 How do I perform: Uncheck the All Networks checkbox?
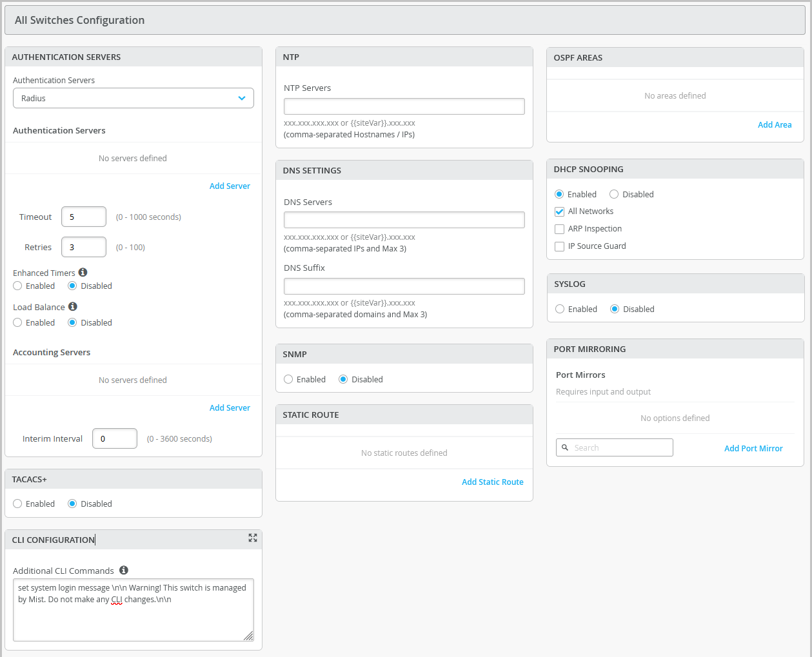pyautogui.click(x=560, y=211)
